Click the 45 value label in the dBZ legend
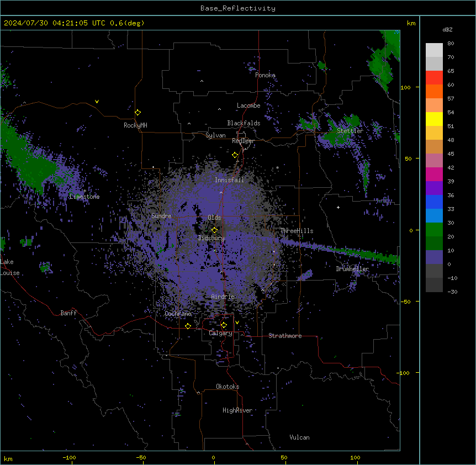 (x=451, y=154)
